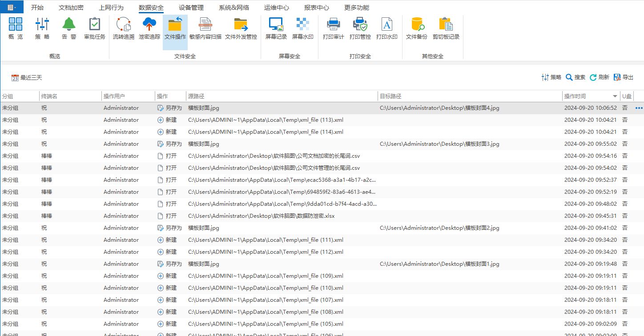The image size is (644, 336).
Task: Toggle sort arrow on 操作时间 column
Action: coord(615,96)
